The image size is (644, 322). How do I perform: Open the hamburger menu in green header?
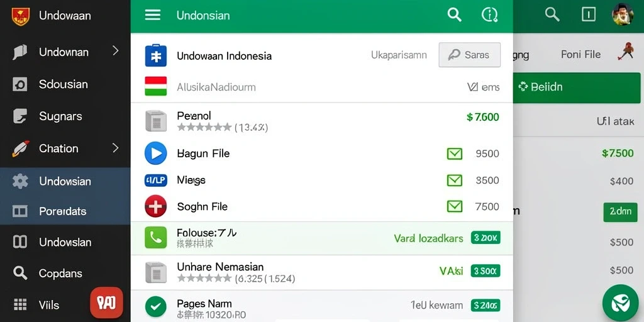(x=152, y=15)
